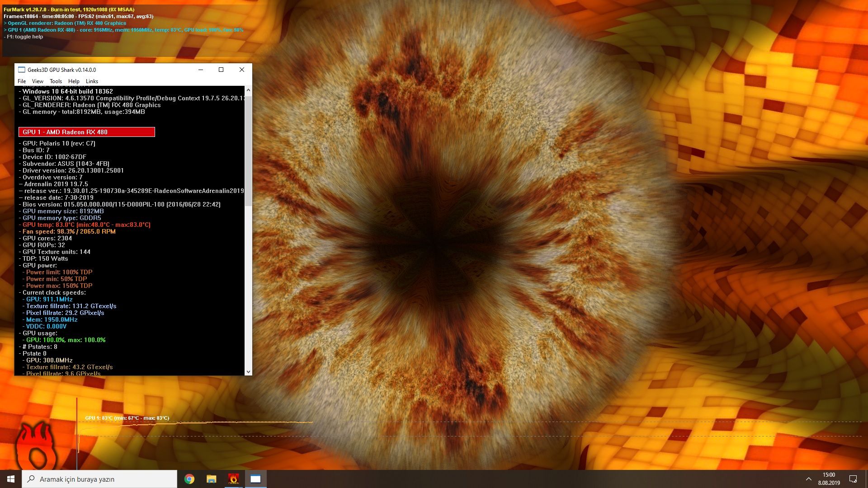Click the GPU Shark vertical scrollbar thumb
This screenshot has height=488, width=868.
[x=248, y=149]
